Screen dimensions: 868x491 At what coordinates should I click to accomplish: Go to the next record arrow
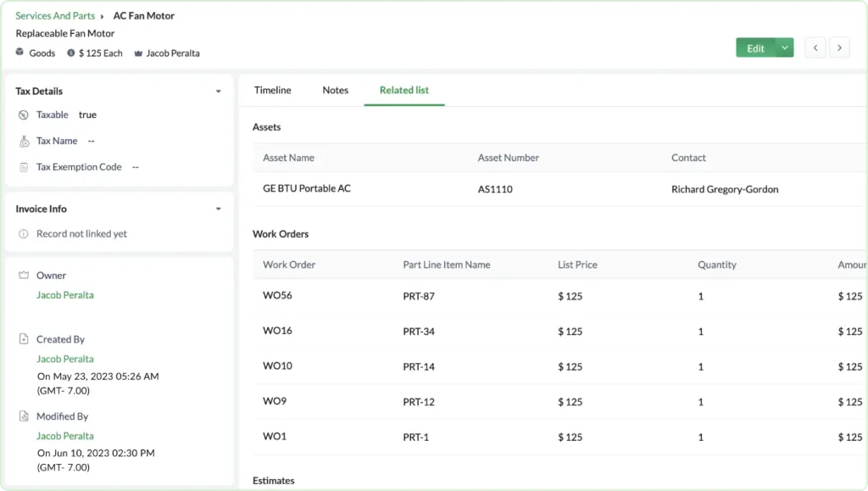tap(839, 48)
